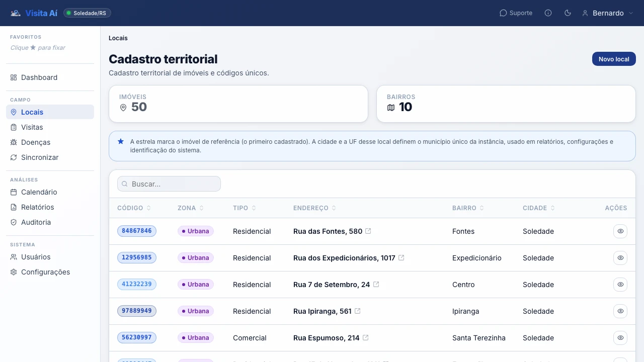644x362 pixels.
Task: Open Calendário in sidebar
Action: [x=50, y=192]
